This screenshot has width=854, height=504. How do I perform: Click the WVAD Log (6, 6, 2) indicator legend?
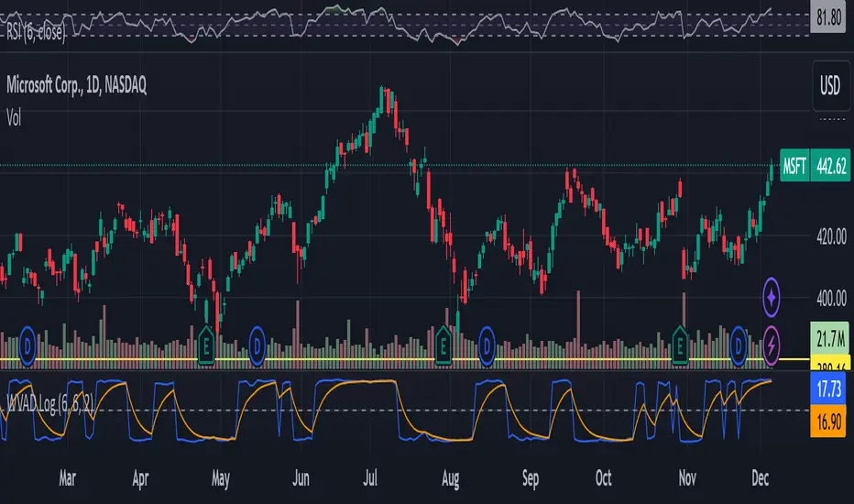(x=49, y=404)
